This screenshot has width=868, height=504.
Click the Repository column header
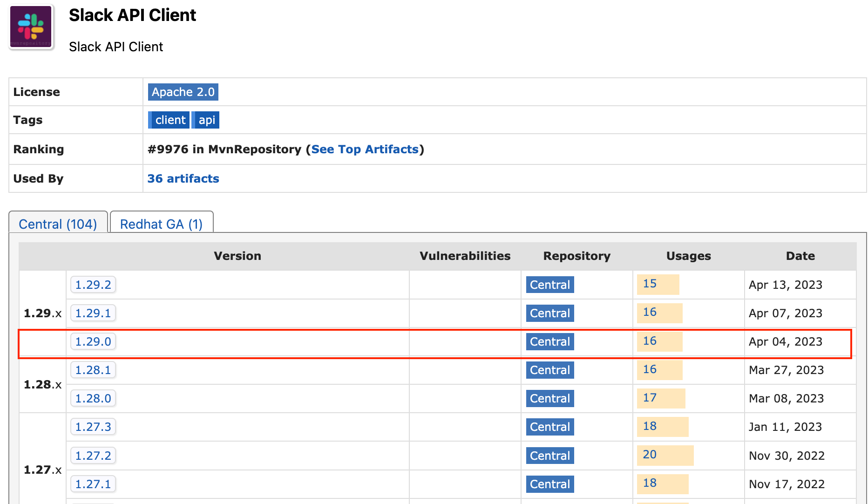point(577,256)
